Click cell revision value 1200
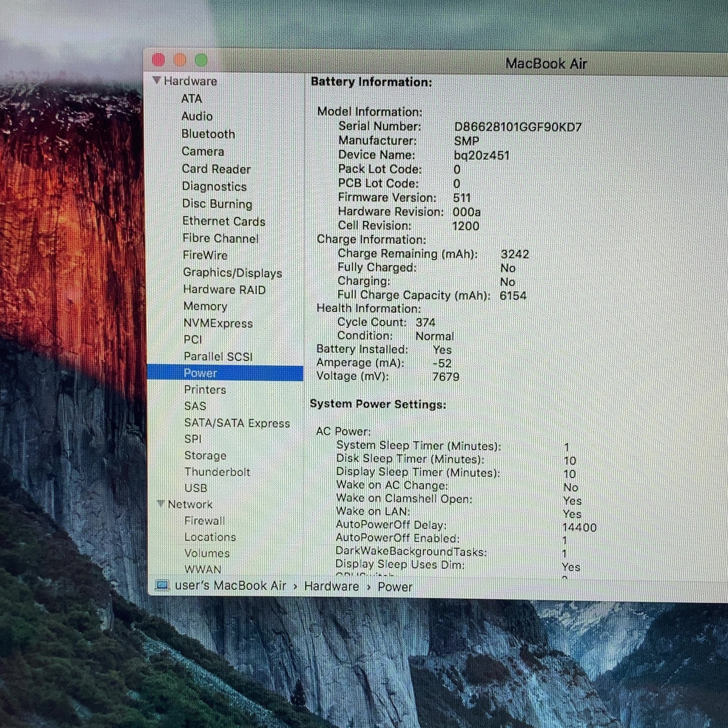The image size is (728, 728). [465, 226]
